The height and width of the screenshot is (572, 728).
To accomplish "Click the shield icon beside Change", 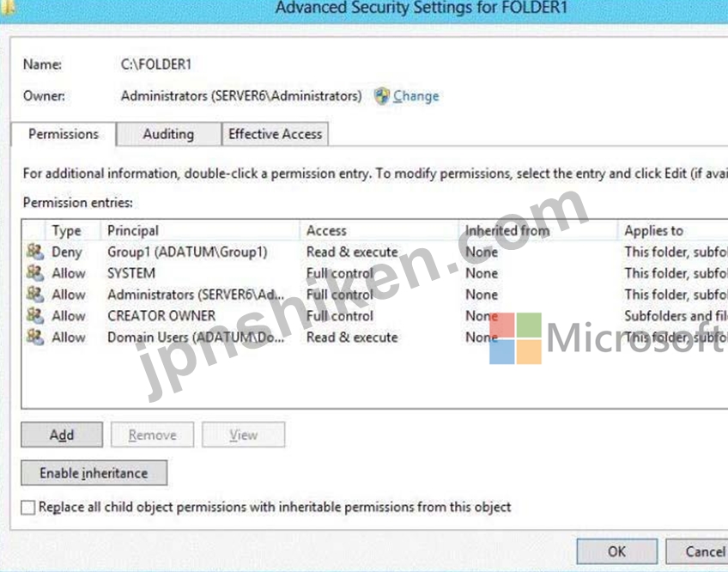I will tap(382, 95).
